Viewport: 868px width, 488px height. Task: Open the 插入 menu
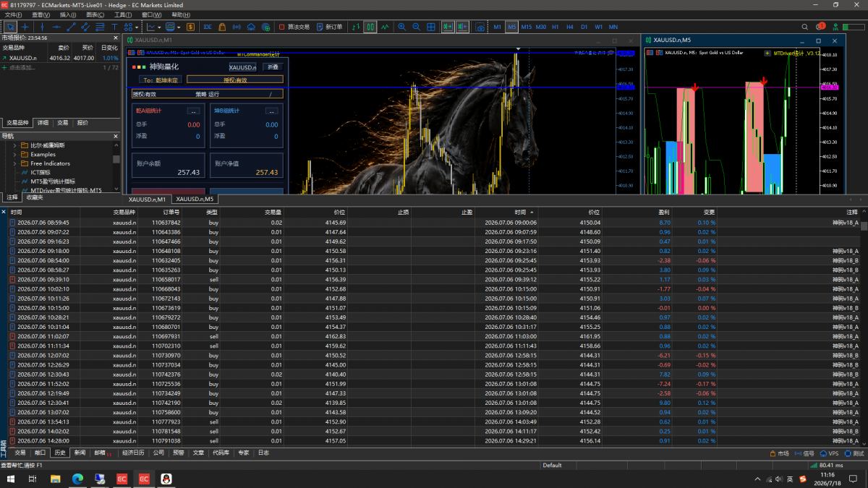coord(68,14)
